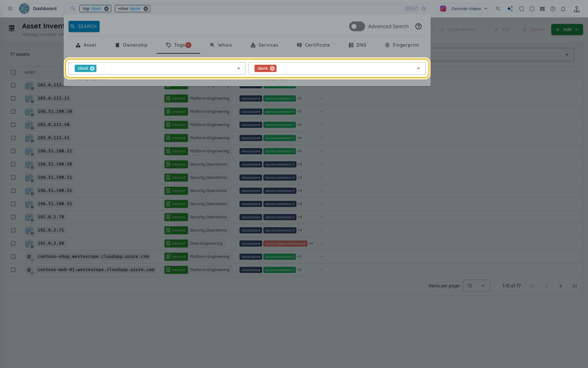
Task: Open the hamburger navigation menu
Action: (x=10, y=9)
